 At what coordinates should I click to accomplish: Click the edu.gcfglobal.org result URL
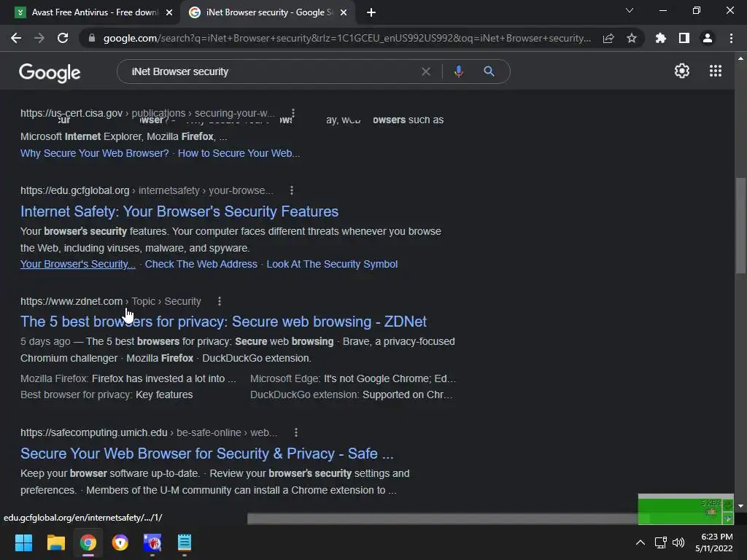147,190
